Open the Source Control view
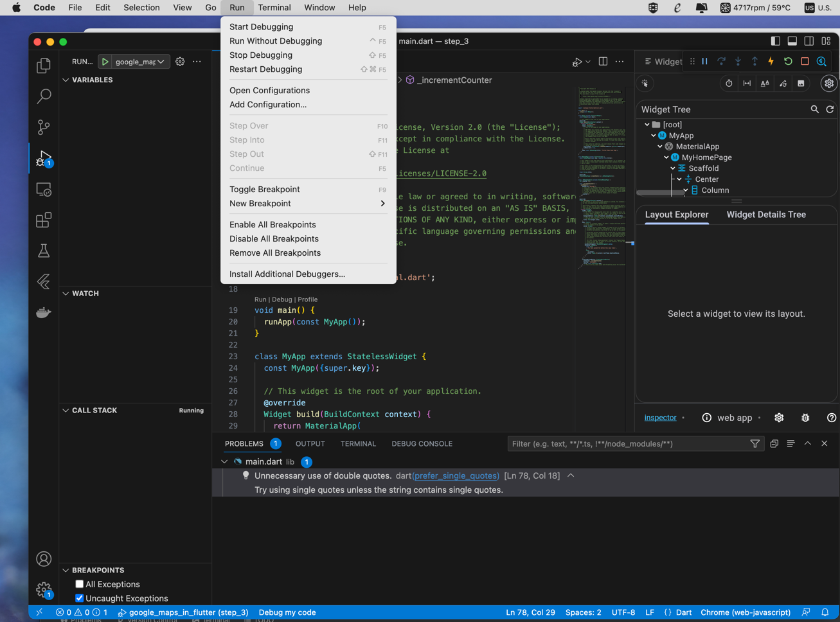Image resolution: width=840 pixels, height=622 pixels. click(44, 127)
